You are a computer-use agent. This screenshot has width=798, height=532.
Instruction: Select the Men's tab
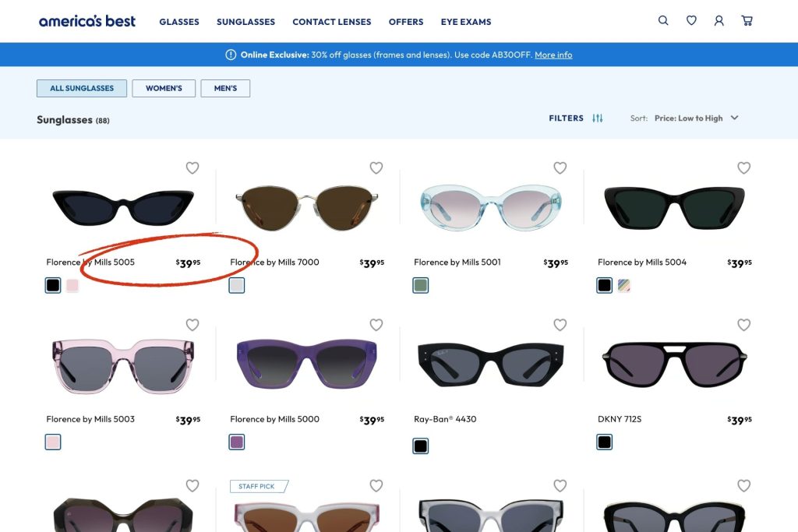(x=225, y=88)
